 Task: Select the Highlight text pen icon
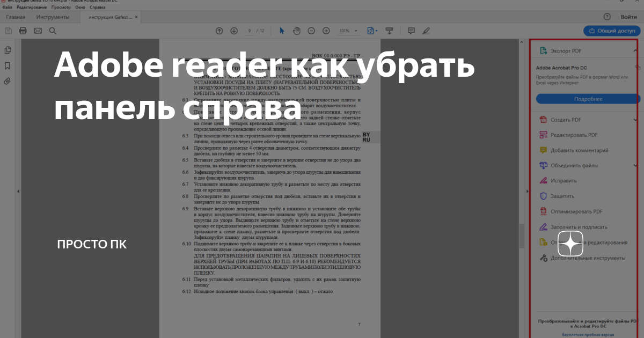coord(426,31)
